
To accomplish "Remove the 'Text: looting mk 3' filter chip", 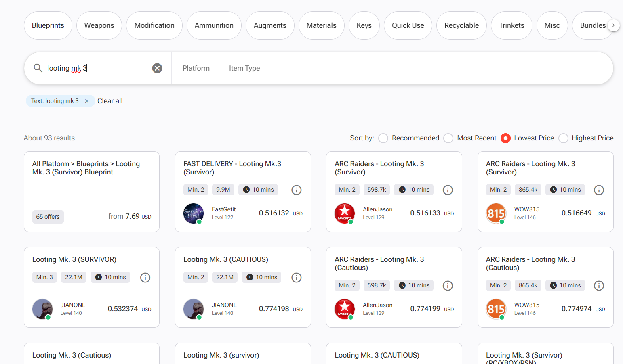I will pos(87,101).
